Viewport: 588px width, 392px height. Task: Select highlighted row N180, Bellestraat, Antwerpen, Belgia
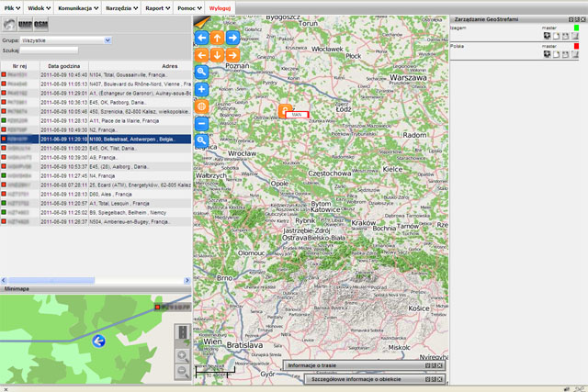click(x=96, y=139)
